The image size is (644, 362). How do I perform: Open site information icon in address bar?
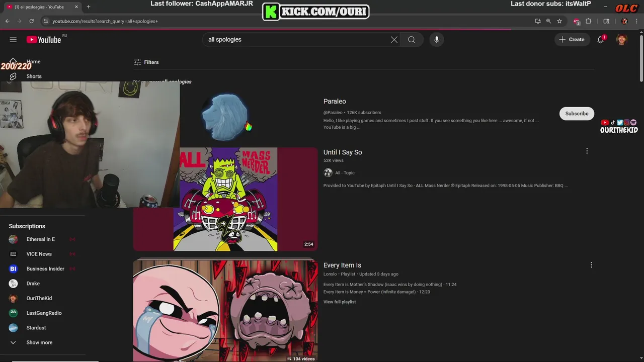coord(46,21)
